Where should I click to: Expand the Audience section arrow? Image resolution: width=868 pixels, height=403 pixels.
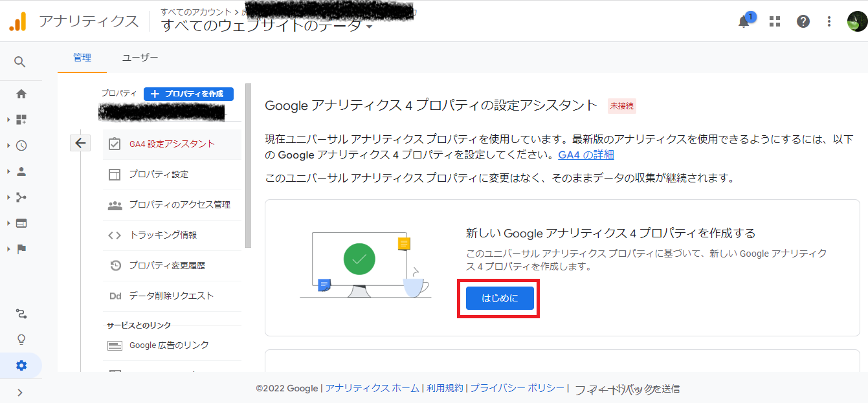[x=8, y=171]
